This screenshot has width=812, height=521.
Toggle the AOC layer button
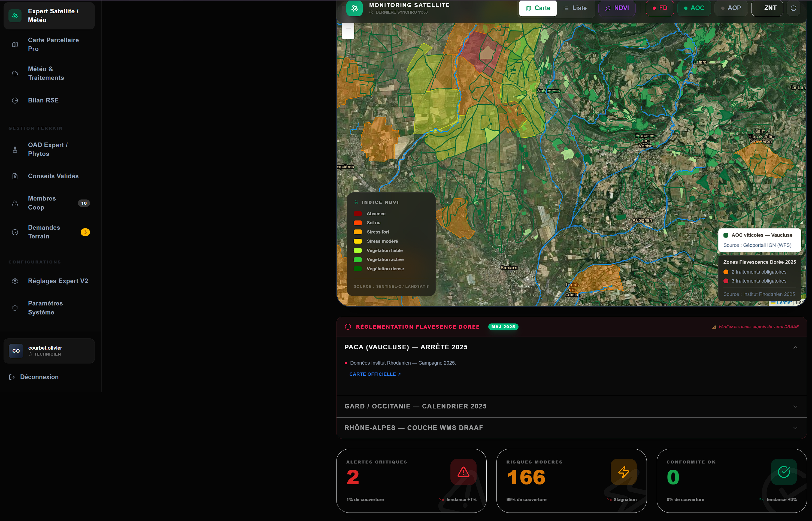click(x=694, y=8)
